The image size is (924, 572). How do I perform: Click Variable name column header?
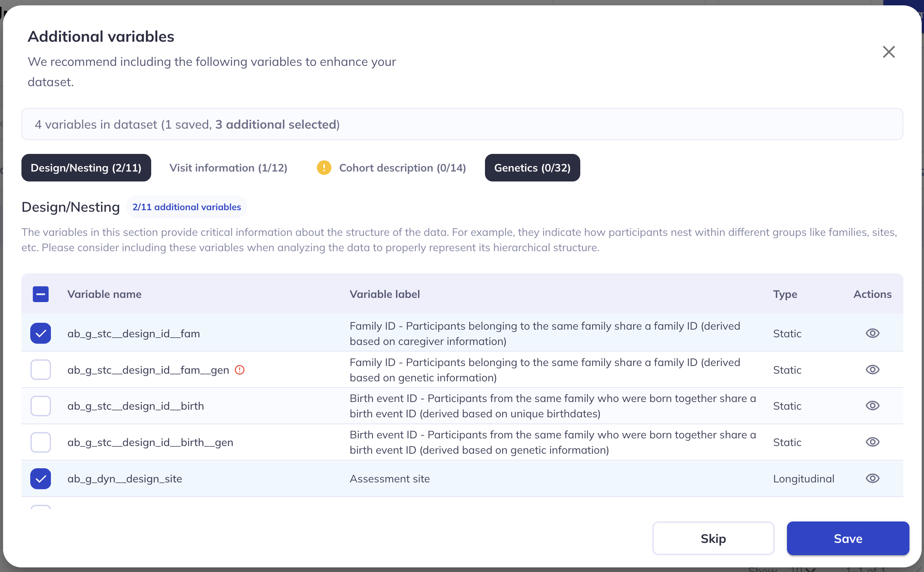coord(104,294)
